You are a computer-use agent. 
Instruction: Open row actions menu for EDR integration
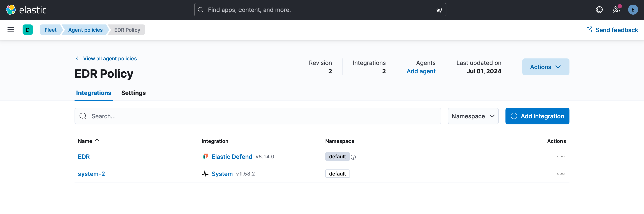561,157
